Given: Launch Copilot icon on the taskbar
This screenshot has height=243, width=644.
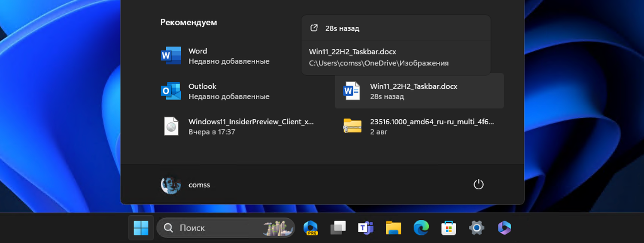Looking at the screenshot, I should (504, 228).
